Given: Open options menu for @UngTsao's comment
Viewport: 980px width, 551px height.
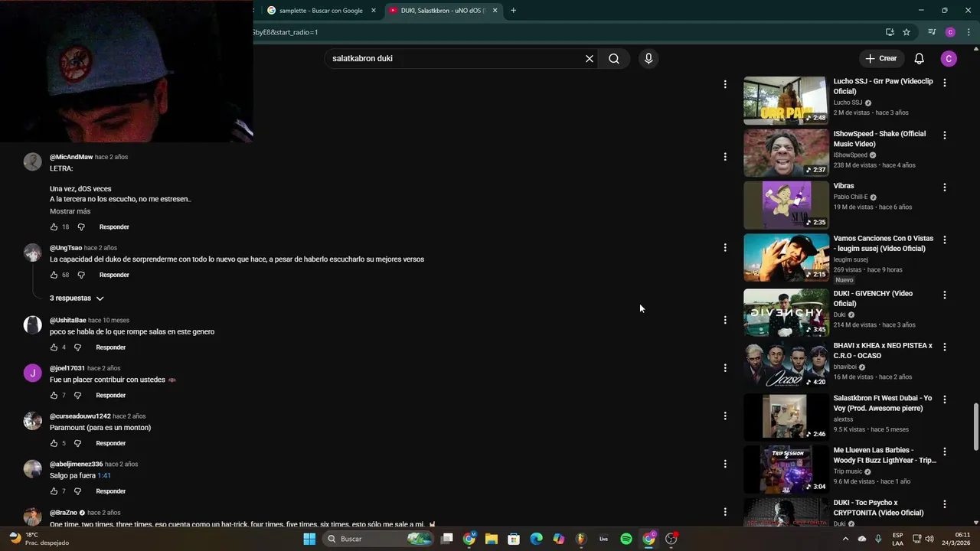Looking at the screenshot, I should [725, 248].
